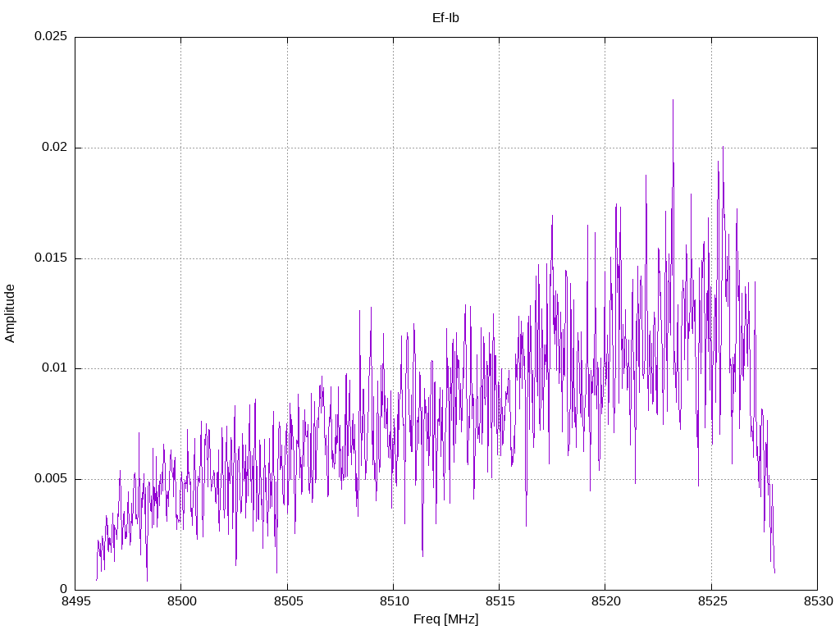
Task: Click y-axis tick label "0"
Action: pos(64,589)
